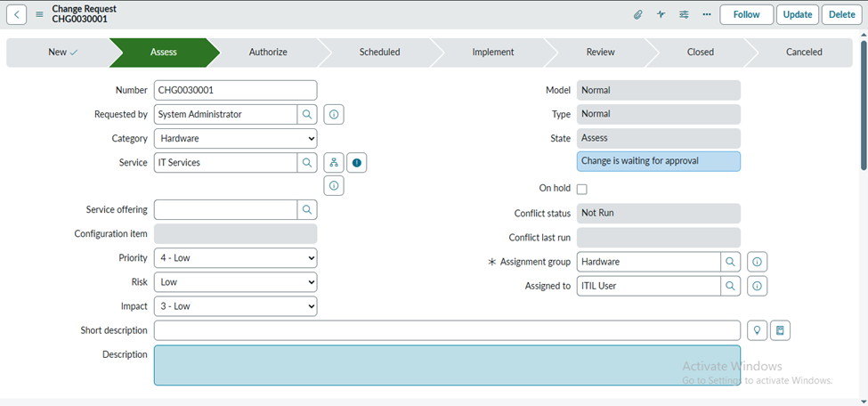Click the Requested by lookup magnifier
Screen dimensions: 868x406
[307, 115]
